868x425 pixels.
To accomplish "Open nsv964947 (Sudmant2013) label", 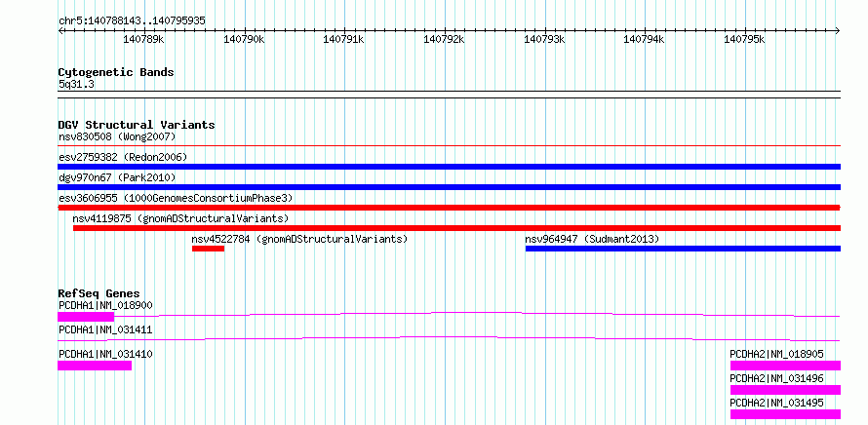I will [592, 239].
